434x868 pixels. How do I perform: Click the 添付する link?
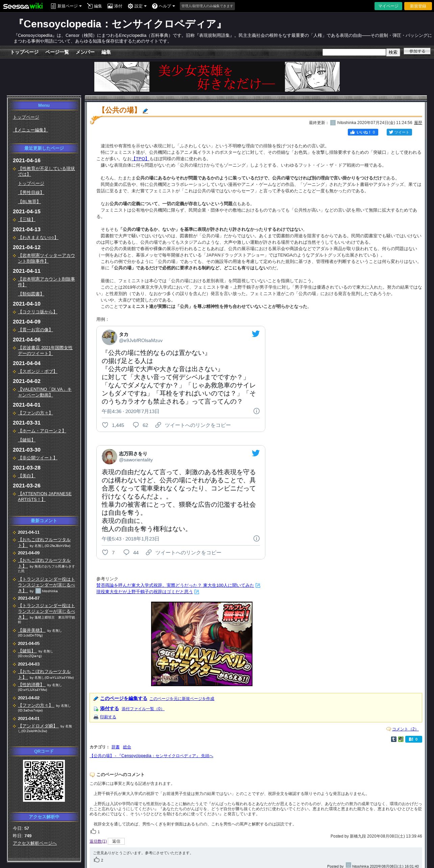110,708
